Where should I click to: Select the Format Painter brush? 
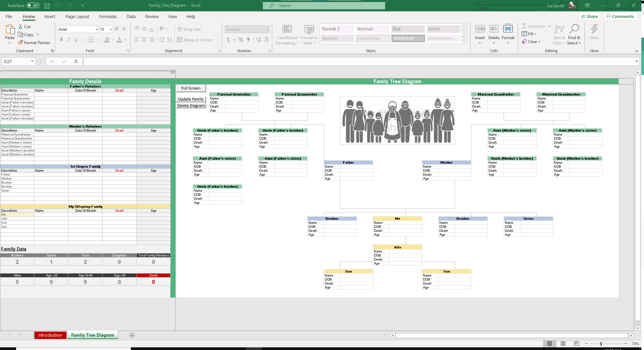point(20,42)
